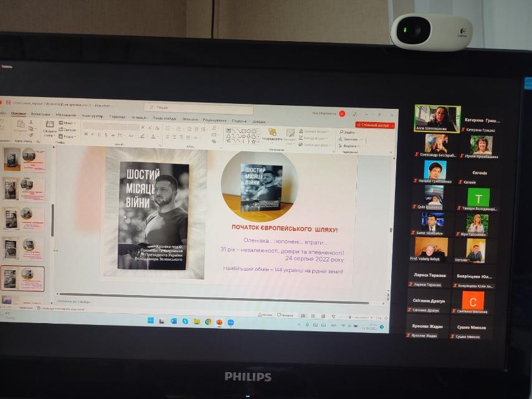Open the Slide Show (Показ слайдів) tab

point(164,118)
